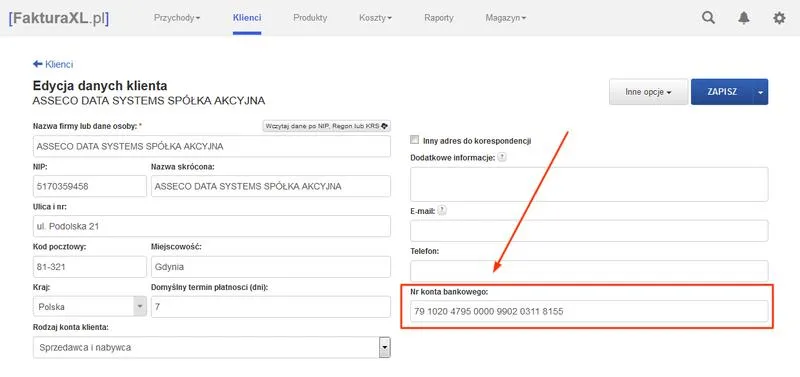
Task: Open Rodzaj konta klienta dropdown
Action: pos(212,347)
